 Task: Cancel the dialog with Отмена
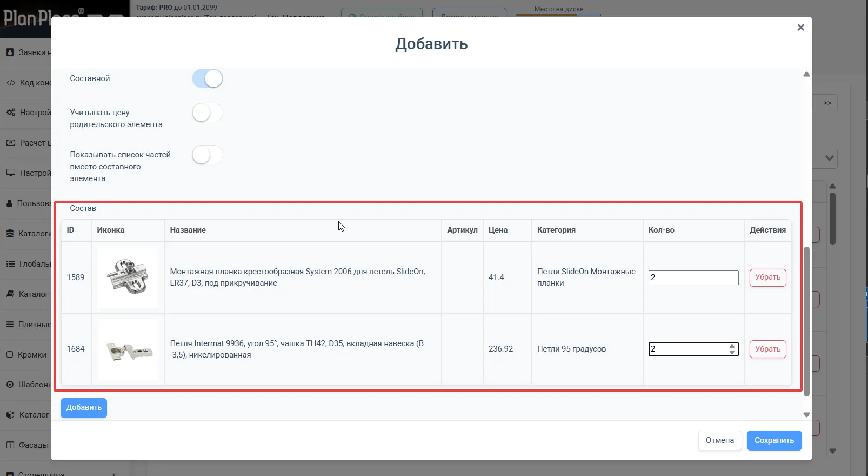719,440
